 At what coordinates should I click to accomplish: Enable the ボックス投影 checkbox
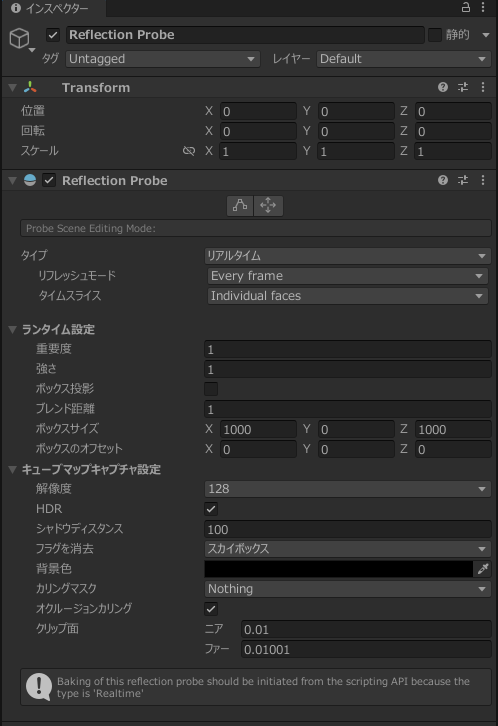pyautogui.click(x=211, y=389)
